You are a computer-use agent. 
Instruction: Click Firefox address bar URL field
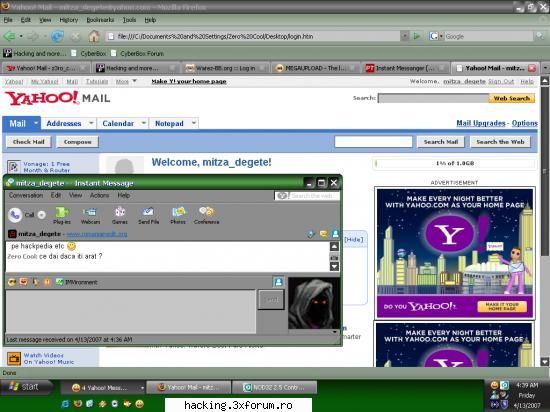click(x=254, y=36)
